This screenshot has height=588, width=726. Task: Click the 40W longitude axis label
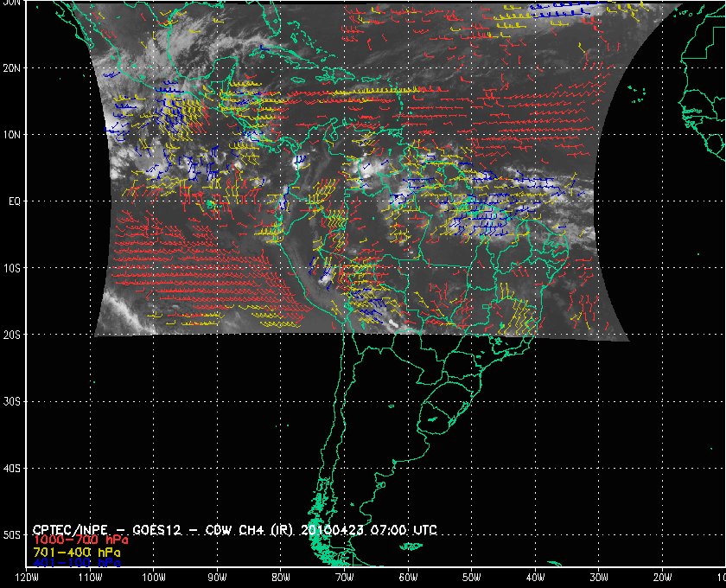pos(535,578)
